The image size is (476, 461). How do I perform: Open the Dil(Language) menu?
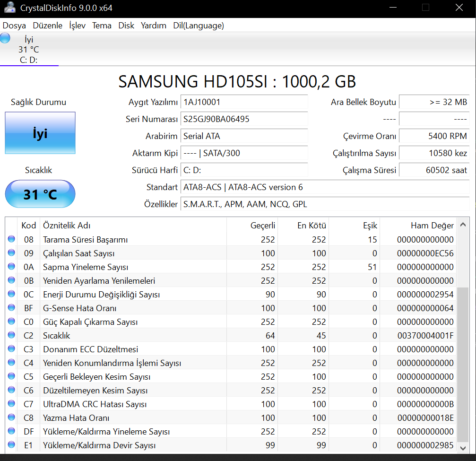point(199,26)
